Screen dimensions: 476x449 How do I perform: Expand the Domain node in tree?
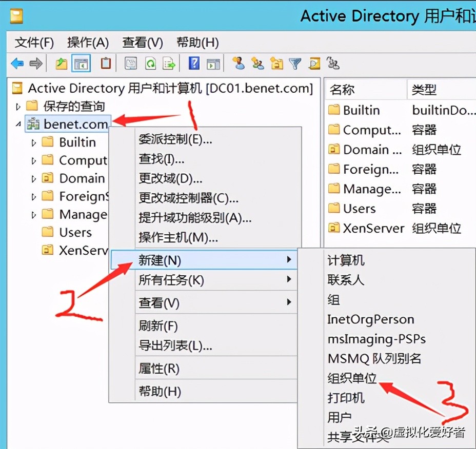[x=34, y=179]
